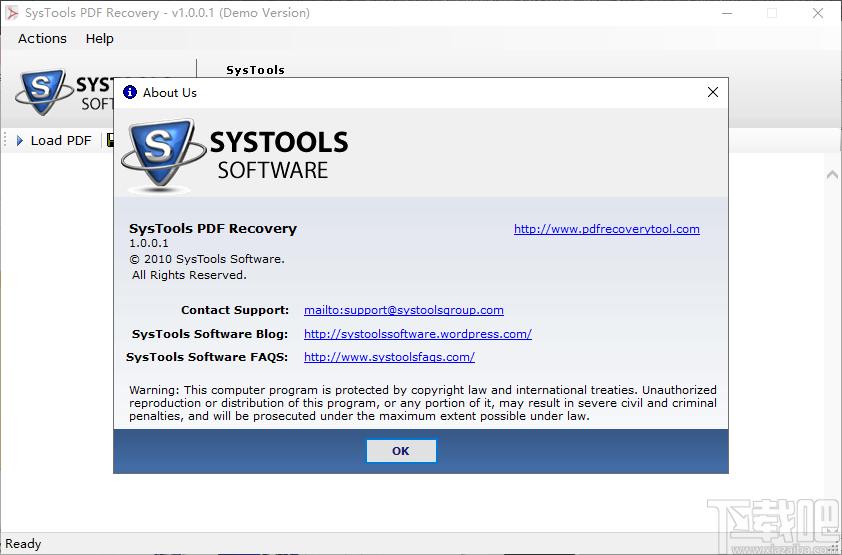Minimize the SysTools PDF Recovery window

pyautogui.click(x=727, y=13)
